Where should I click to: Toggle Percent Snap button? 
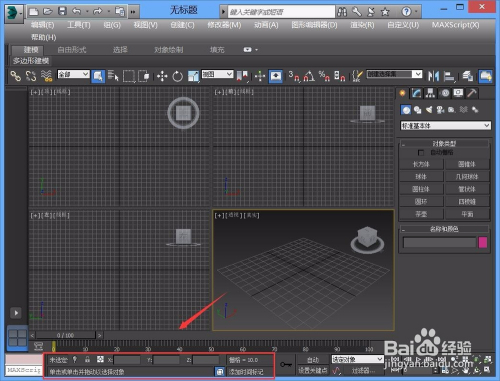[x=324, y=76]
